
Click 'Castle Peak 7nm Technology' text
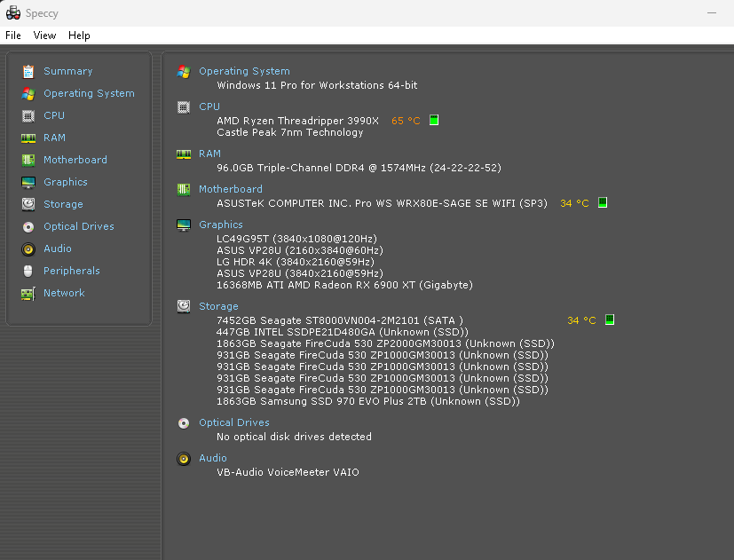point(289,132)
